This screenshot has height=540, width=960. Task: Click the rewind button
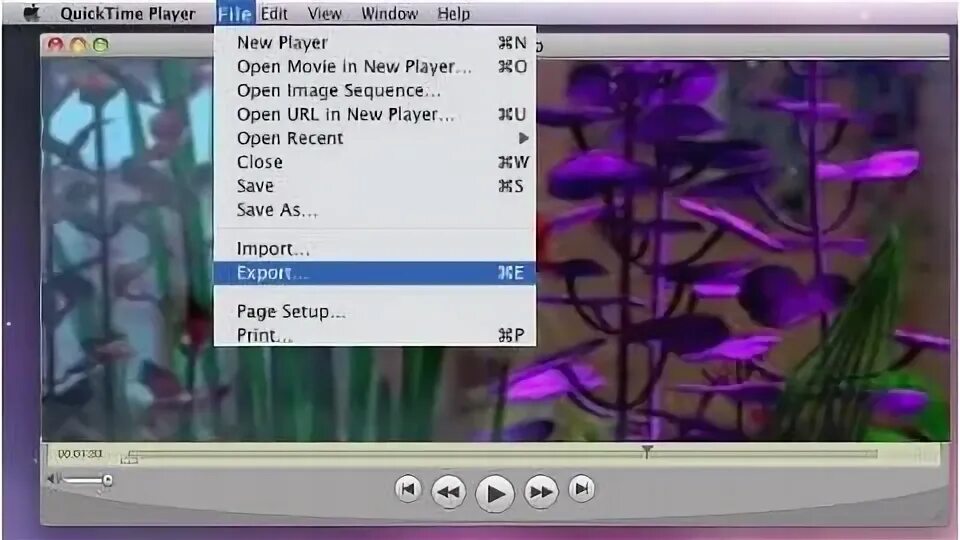coord(448,492)
